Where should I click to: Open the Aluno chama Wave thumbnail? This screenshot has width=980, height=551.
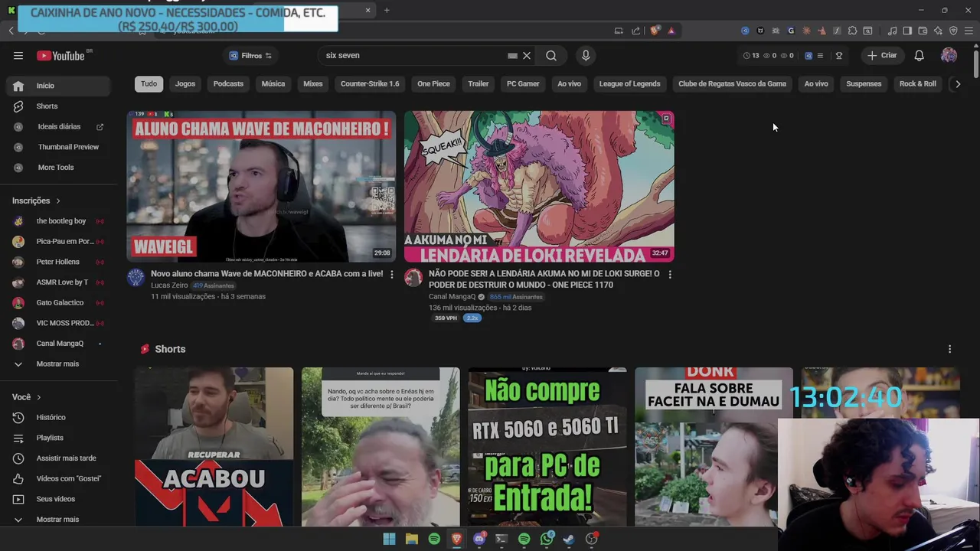point(261,187)
